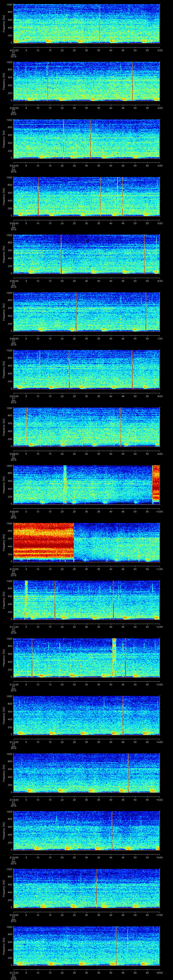173x980 pixels.
Task: Click the '11:00' end time label
Action: 159,569
